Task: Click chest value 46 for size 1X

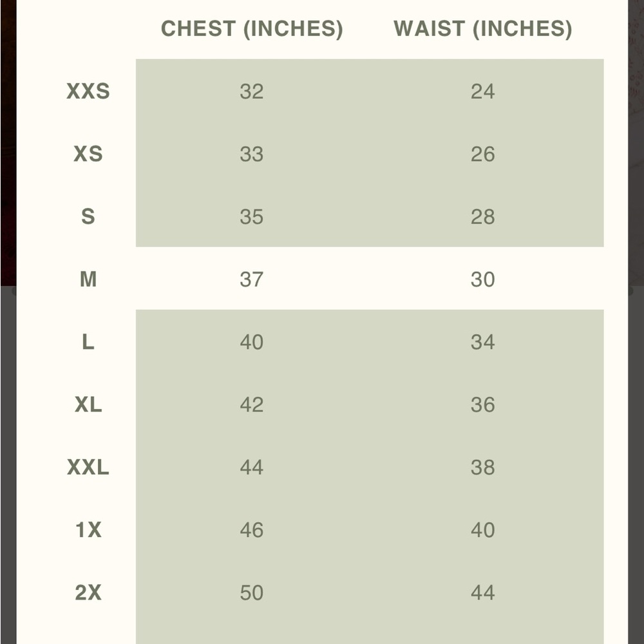Action: click(251, 530)
